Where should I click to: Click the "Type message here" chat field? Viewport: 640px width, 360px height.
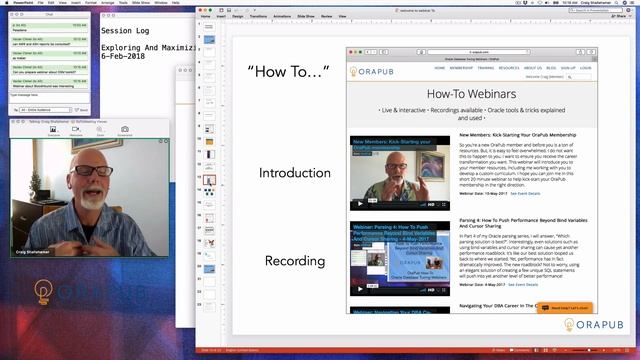49,98
